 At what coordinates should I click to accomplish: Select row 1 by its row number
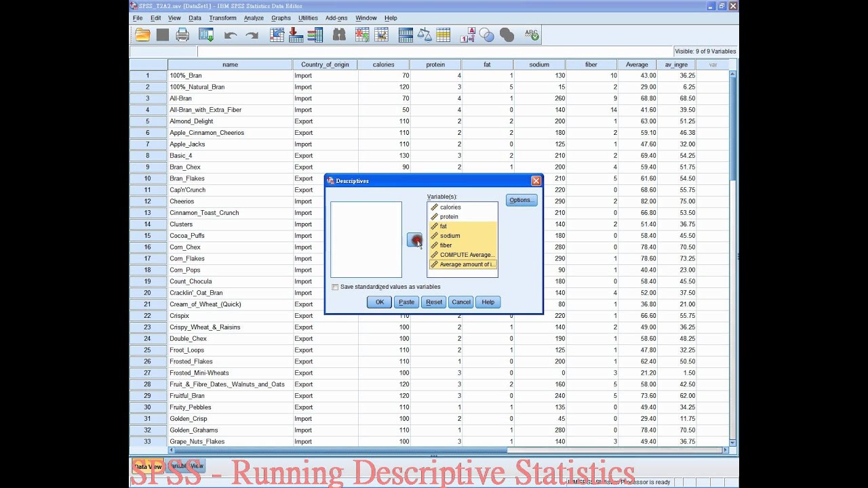148,76
